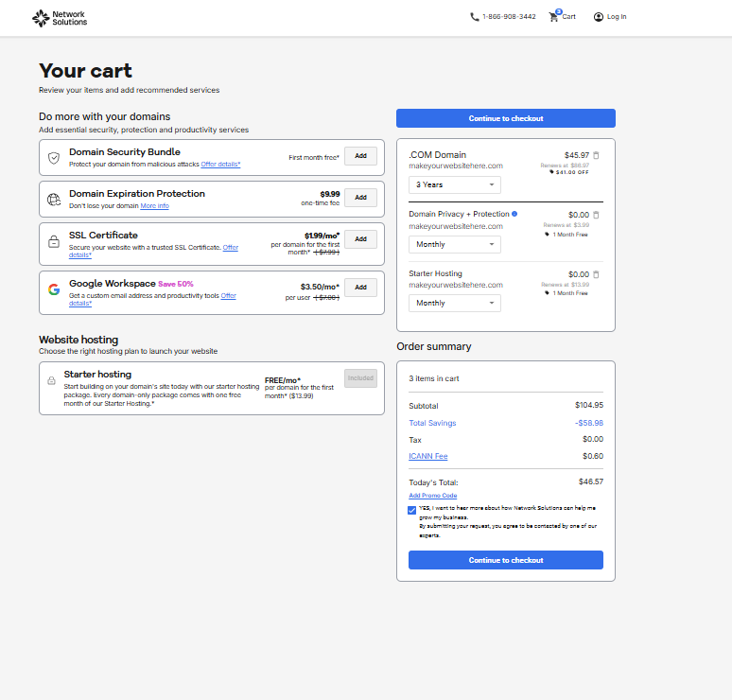Viewport: 732px width, 700px height.
Task: Add Google Workspace to cart
Action: coord(361,288)
